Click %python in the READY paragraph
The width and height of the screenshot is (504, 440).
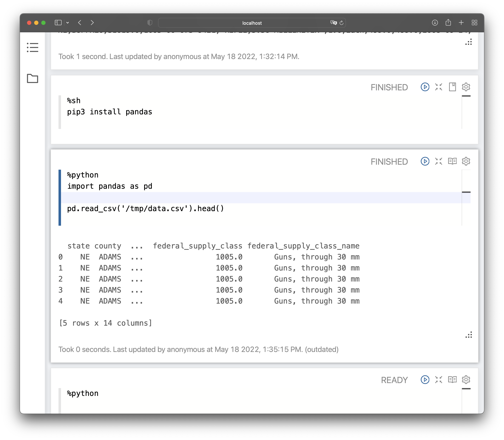click(83, 394)
